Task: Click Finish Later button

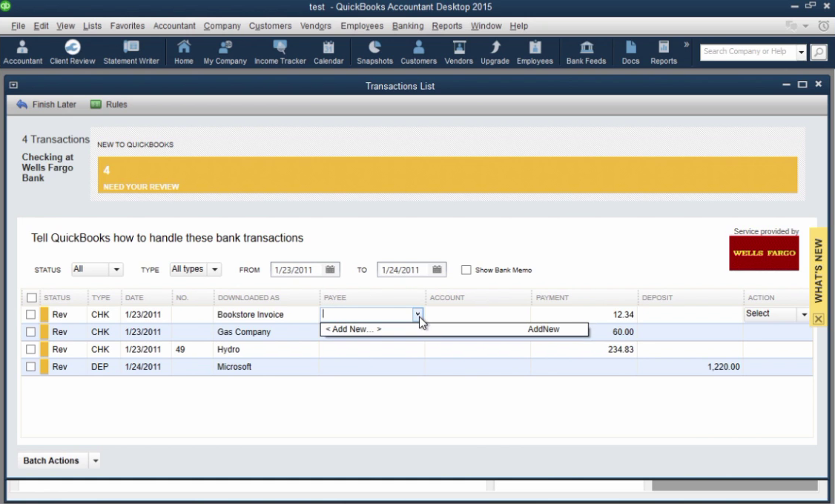Action: pos(46,105)
